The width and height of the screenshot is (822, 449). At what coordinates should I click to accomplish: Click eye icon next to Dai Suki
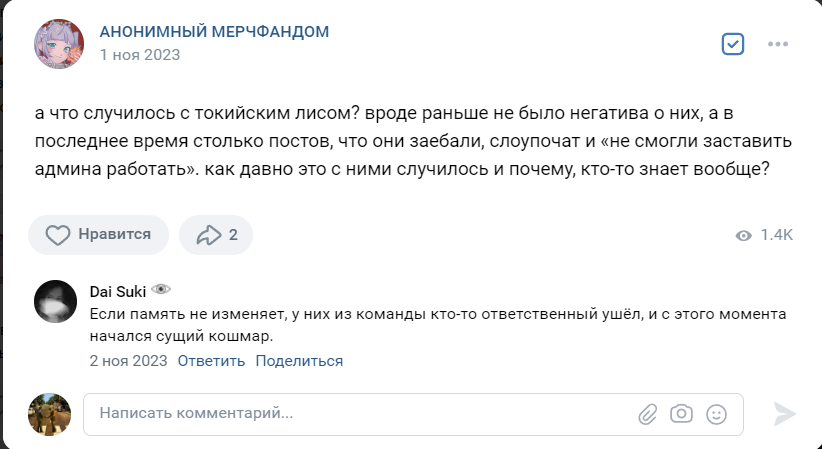(161, 289)
